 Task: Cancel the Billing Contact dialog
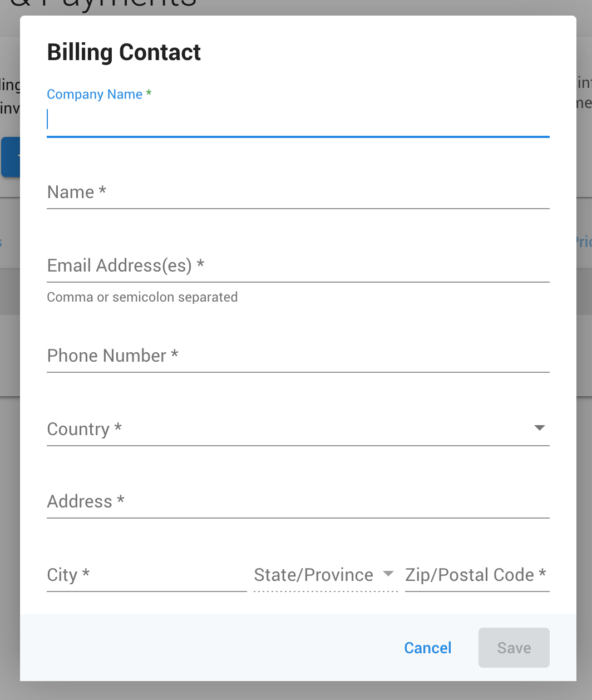[x=428, y=648]
